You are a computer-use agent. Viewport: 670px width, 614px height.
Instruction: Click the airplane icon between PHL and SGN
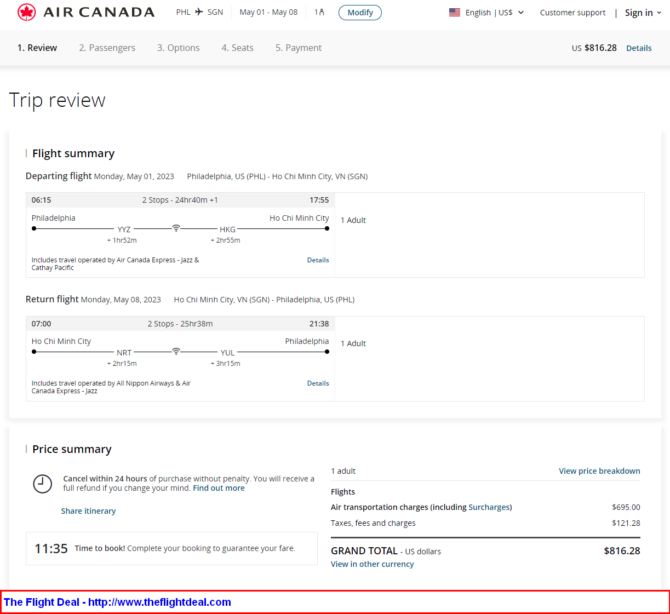199,12
